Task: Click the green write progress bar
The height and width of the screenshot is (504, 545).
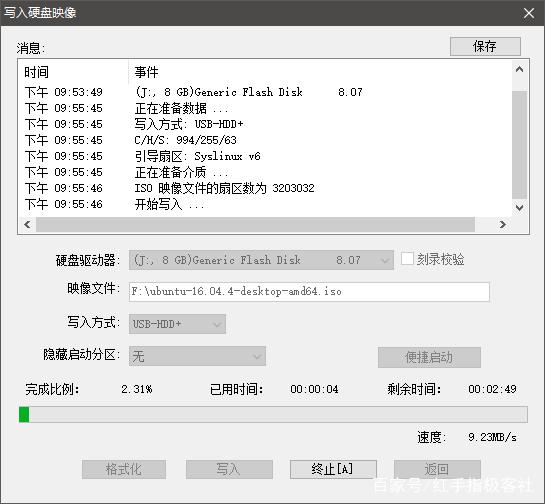Action: tap(273, 415)
